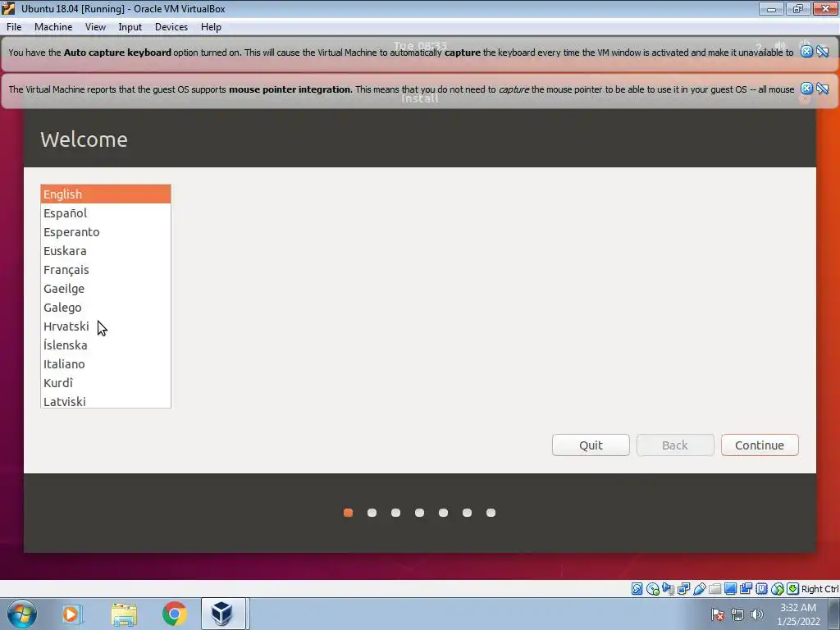This screenshot has height=630, width=840.
Task: Click the VirtualBox taskbar button
Action: [x=223, y=614]
